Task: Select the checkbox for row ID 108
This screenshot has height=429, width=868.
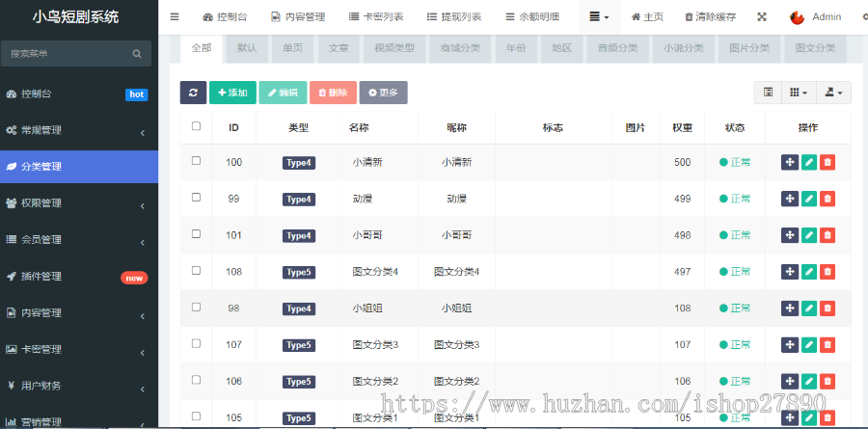Action: tap(197, 271)
